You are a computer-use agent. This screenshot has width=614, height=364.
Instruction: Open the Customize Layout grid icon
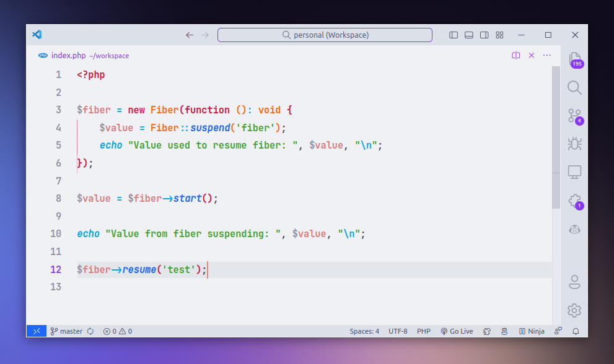pyautogui.click(x=499, y=35)
